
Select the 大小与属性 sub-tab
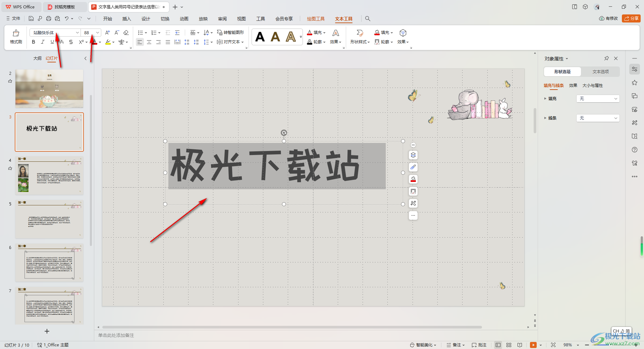click(593, 86)
